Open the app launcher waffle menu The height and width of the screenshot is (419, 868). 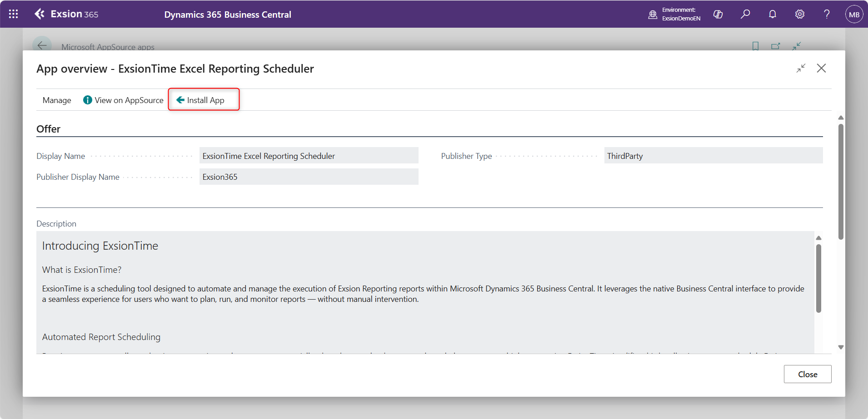pos(14,14)
